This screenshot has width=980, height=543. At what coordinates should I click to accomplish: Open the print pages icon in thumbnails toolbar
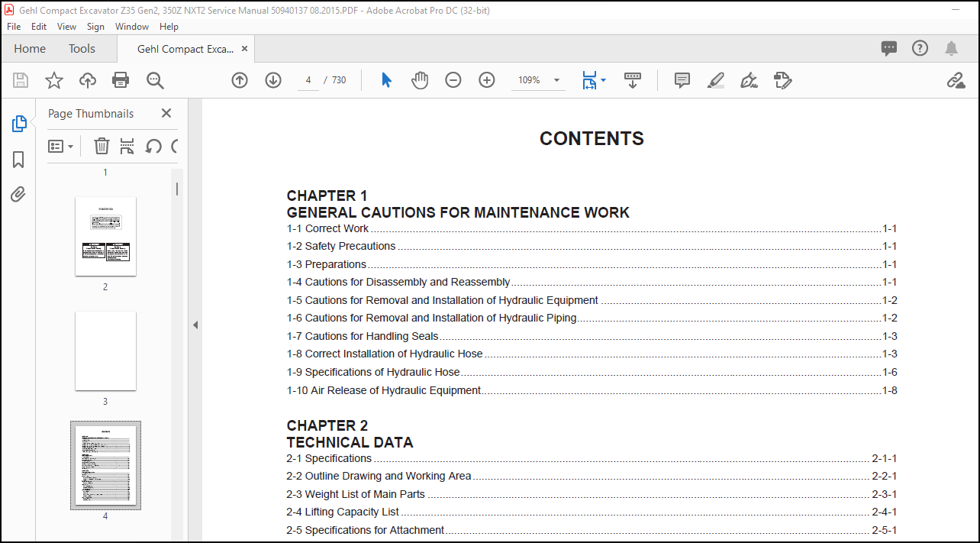127,146
